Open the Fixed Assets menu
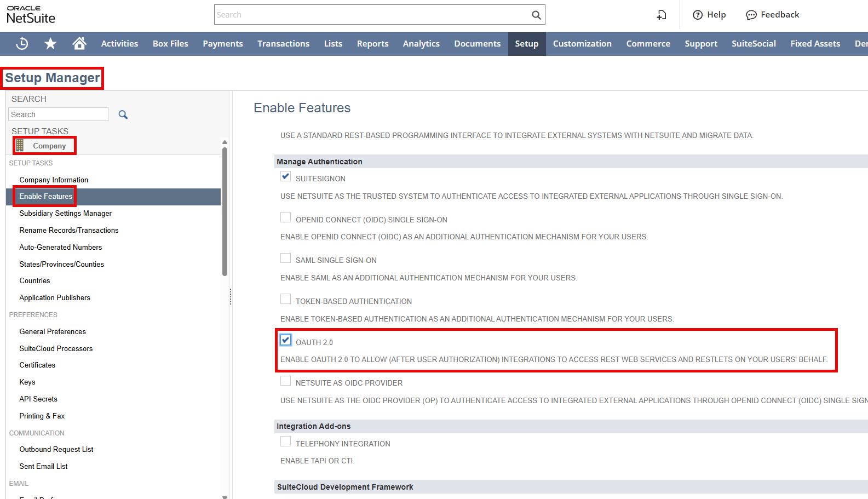Screen dimensions: 868x499 coord(815,44)
